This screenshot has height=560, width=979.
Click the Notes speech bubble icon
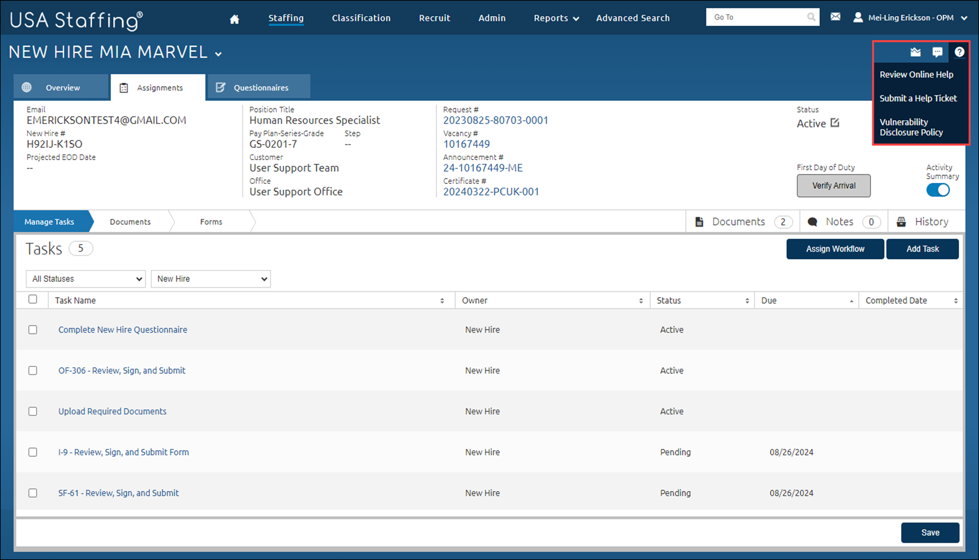(x=812, y=222)
